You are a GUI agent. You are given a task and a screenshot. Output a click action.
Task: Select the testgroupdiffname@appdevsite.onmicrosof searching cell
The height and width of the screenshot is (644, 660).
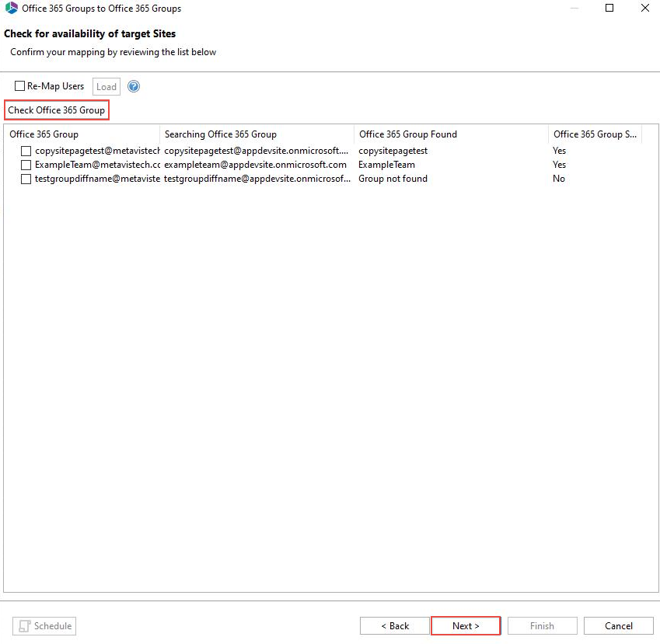pos(257,179)
